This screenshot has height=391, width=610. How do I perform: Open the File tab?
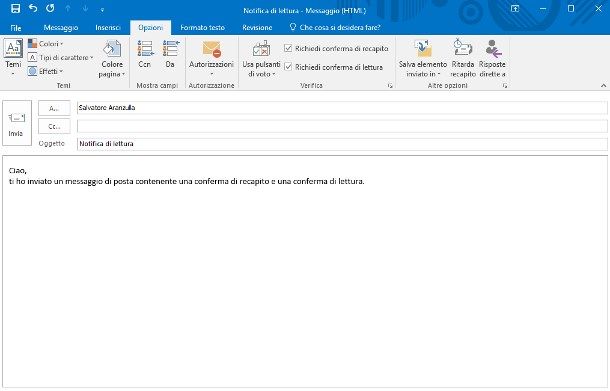[16, 28]
